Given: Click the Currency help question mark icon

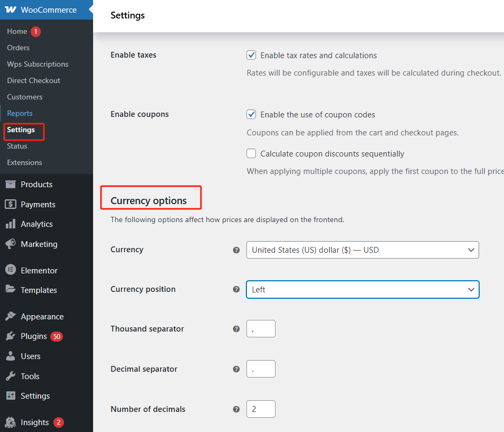Looking at the screenshot, I should tap(236, 250).
